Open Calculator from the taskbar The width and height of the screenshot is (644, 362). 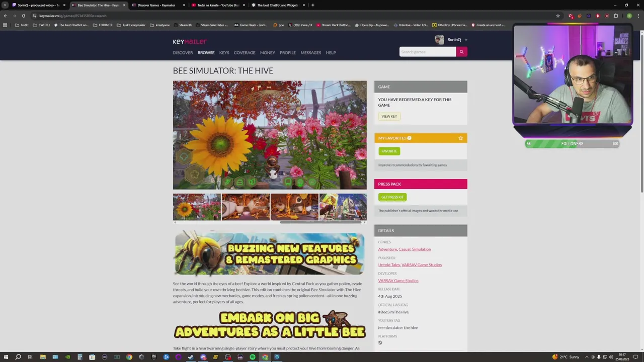point(79,357)
